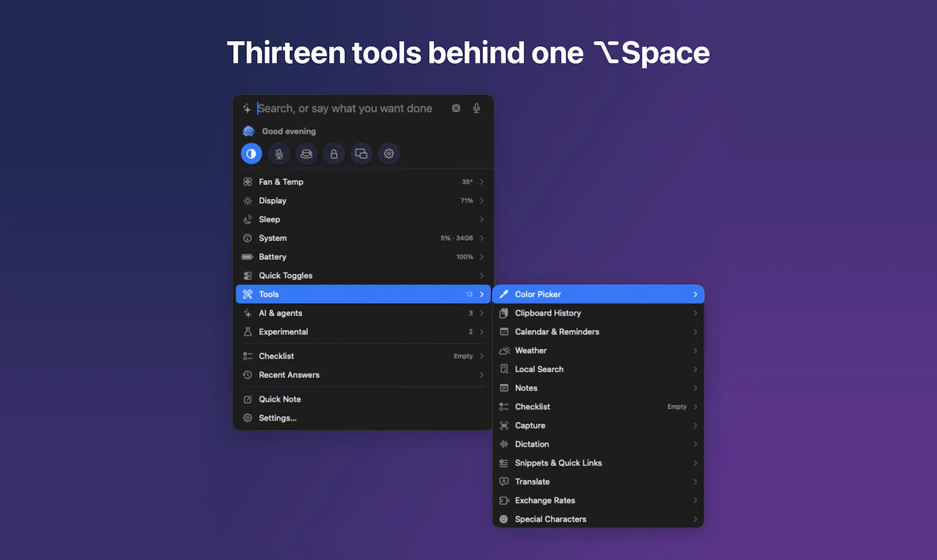Click the Weather cloud icon
Screen dimensions: 937x560
coord(504,351)
